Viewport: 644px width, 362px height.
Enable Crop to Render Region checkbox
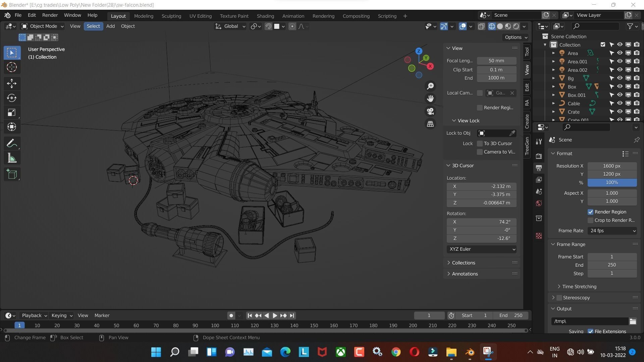click(x=590, y=220)
